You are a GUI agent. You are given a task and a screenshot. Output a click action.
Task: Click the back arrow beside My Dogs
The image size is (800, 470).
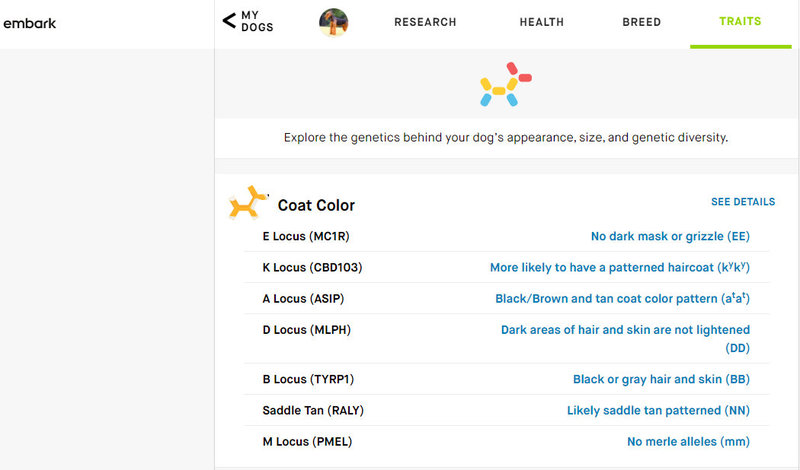(229, 20)
